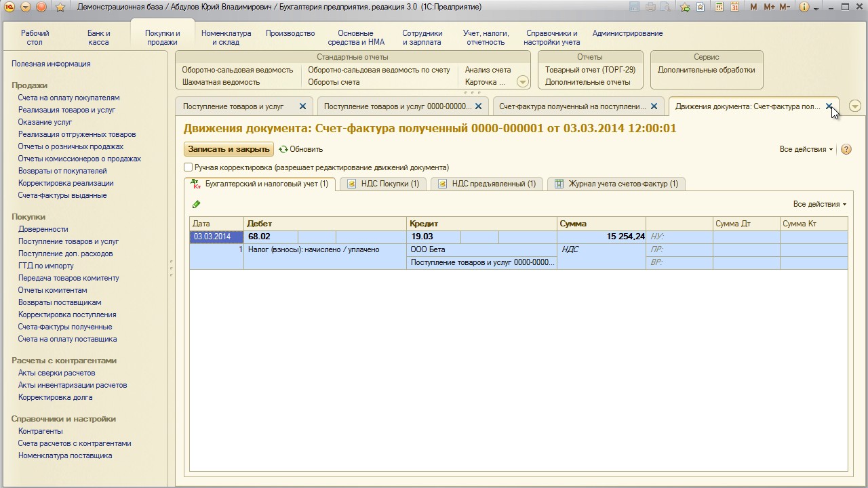The height and width of the screenshot is (488, 868).
Task: Open the 1C main menu logo icon
Action: pyautogui.click(x=9, y=7)
